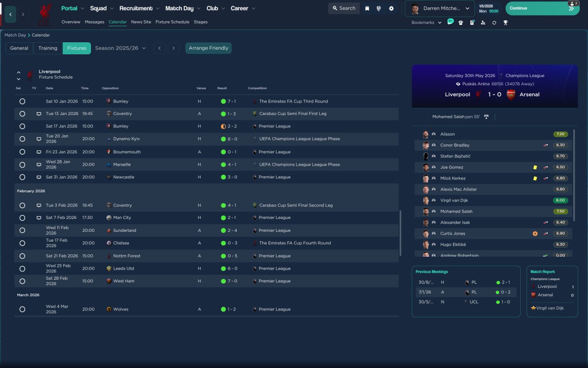Select the radio button for Leeds Utd fixture
Image resolution: width=588 pixels, height=368 pixels.
[22, 269]
